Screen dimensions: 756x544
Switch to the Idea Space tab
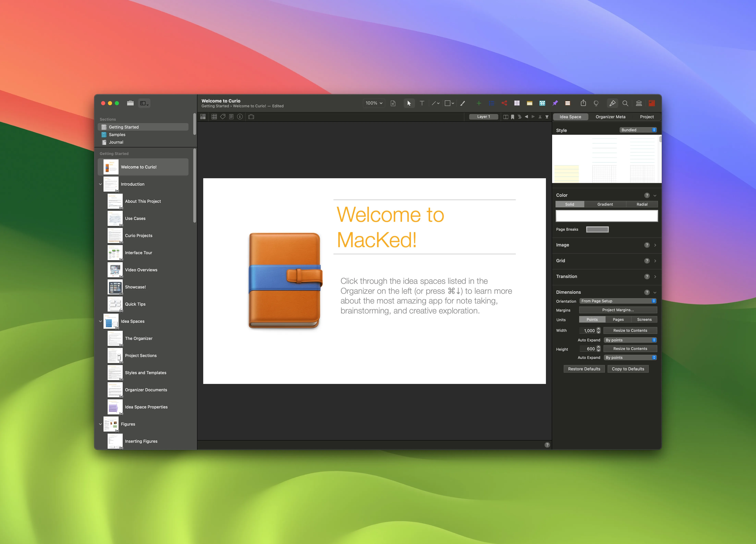pyautogui.click(x=570, y=117)
